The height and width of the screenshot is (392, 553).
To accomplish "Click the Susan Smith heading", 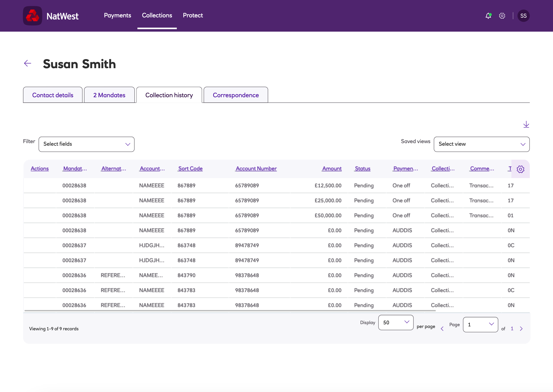I will click(79, 64).
